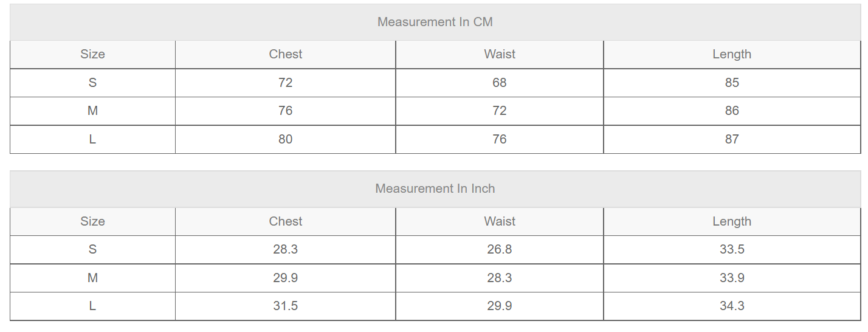Click the chest value 31.5 in inches
Screen dimensions: 868x332
coord(285,306)
